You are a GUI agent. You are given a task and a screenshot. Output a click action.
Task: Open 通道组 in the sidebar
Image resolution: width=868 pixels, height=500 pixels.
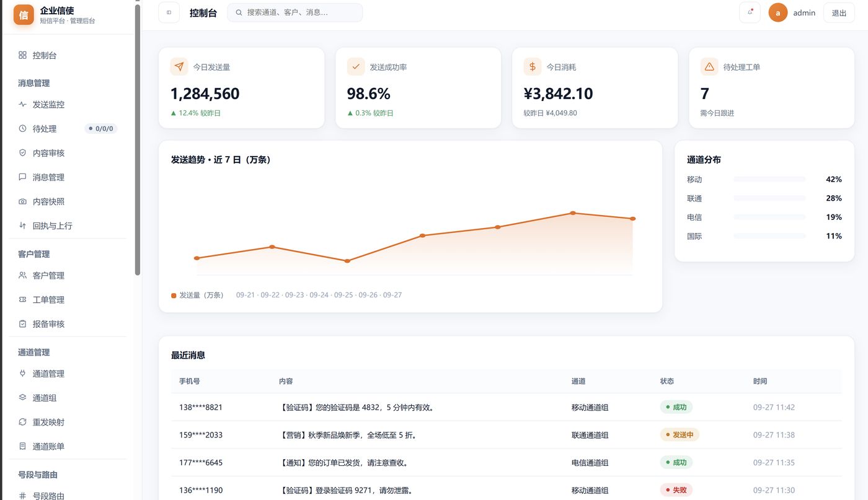tap(67, 398)
